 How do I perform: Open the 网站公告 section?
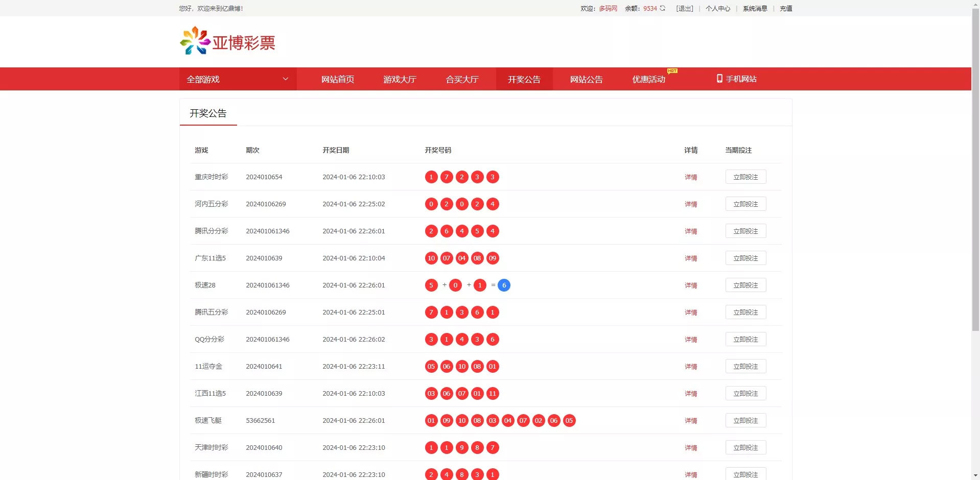point(586,79)
